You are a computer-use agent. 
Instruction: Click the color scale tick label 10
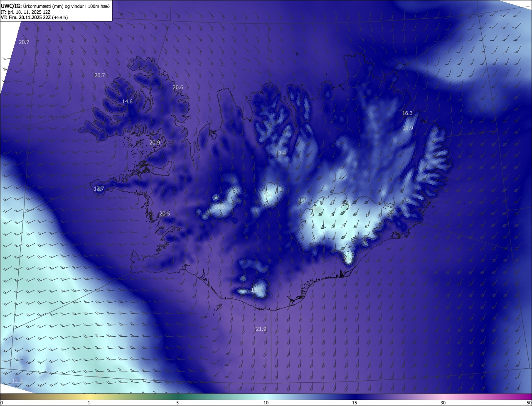[266, 403]
